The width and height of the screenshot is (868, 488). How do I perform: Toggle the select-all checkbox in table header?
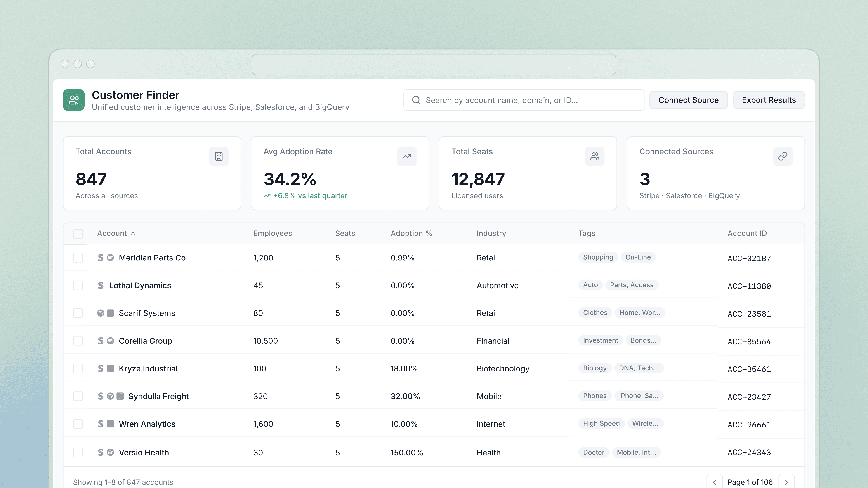coord(78,234)
